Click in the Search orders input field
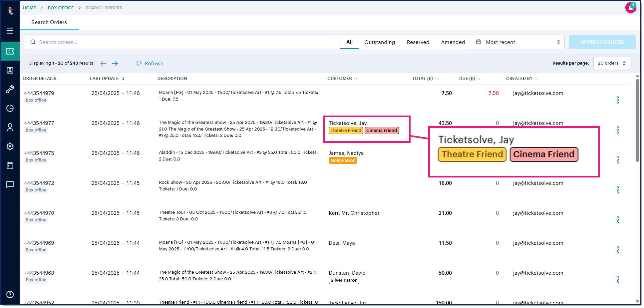The width and height of the screenshot is (644, 308). point(182,42)
